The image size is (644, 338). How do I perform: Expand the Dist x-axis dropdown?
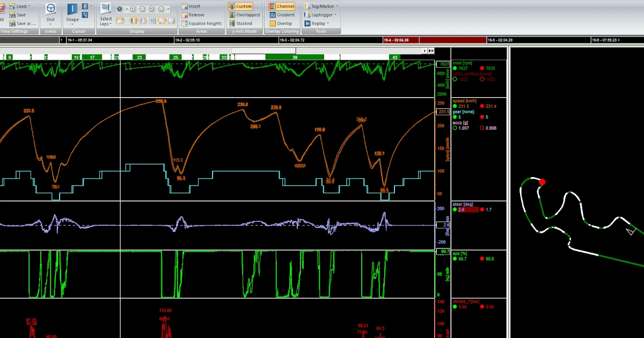(x=50, y=19)
